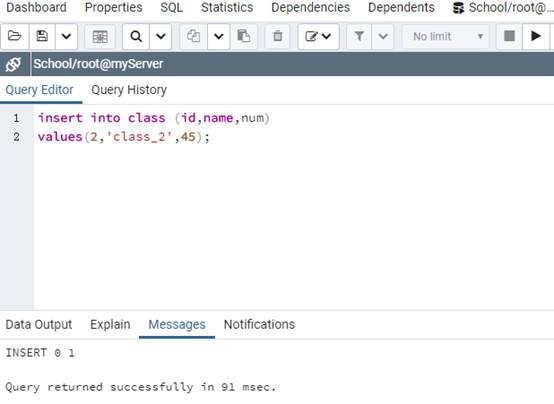This screenshot has height=404, width=554.
Task: Toggle the database connection status icon
Action: [14, 64]
